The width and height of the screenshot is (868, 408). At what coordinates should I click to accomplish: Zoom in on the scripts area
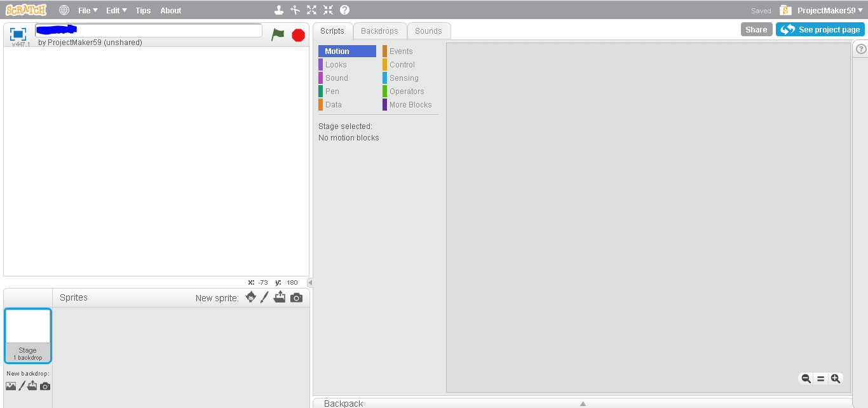click(836, 378)
